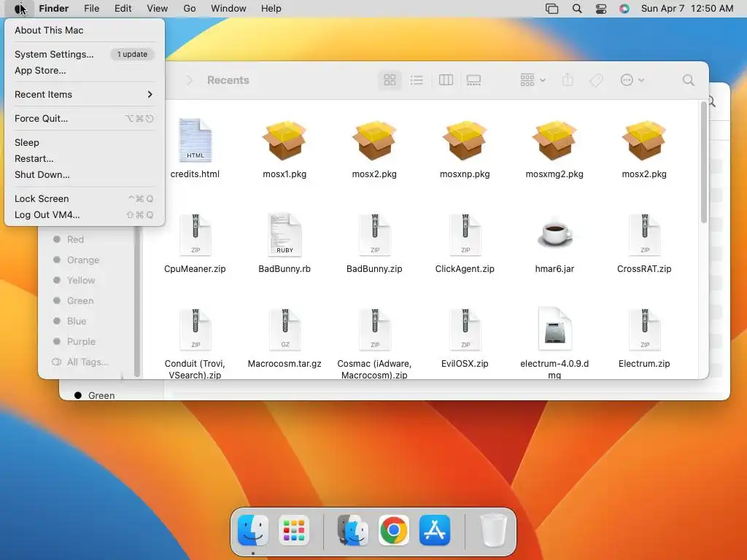Switch Finder to list view
The image size is (747, 560).
[x=417, y=80]
